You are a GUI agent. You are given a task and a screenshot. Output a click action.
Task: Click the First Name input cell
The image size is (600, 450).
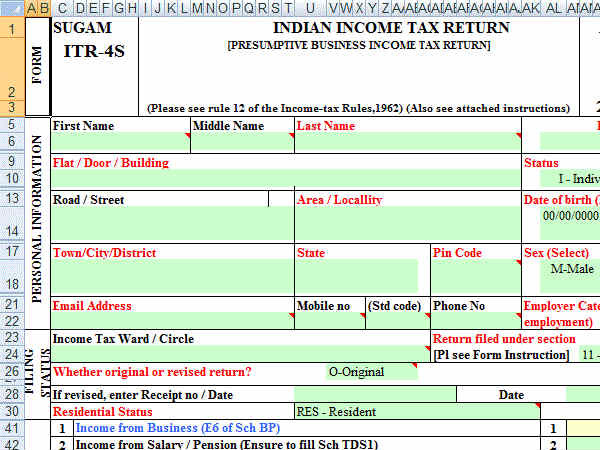click(119, 142)
